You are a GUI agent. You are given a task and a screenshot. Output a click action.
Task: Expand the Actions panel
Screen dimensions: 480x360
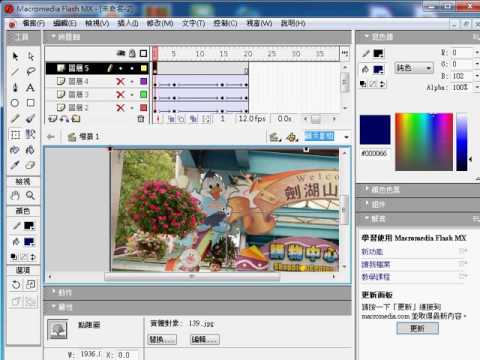pos(198,293)
